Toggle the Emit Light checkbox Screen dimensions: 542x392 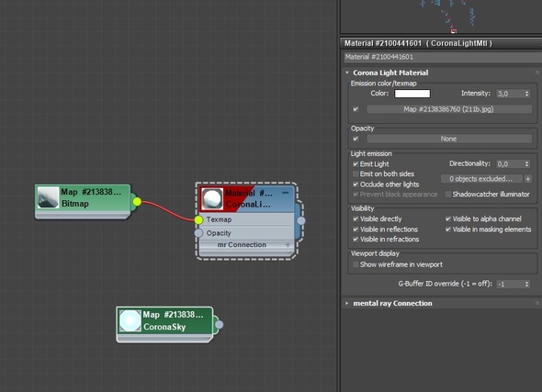(356, 163)
